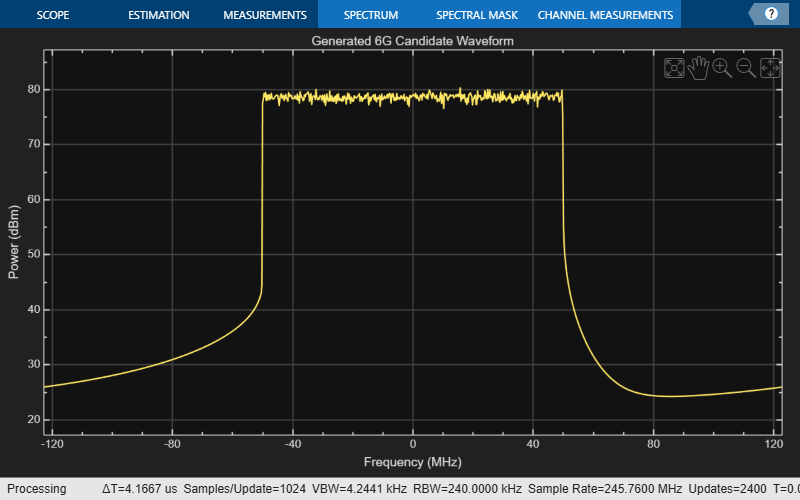Activate the zoom out magnifier
The height and width of the screenshot is (500, 800).
pyautogui.click(x=746, y=68)
